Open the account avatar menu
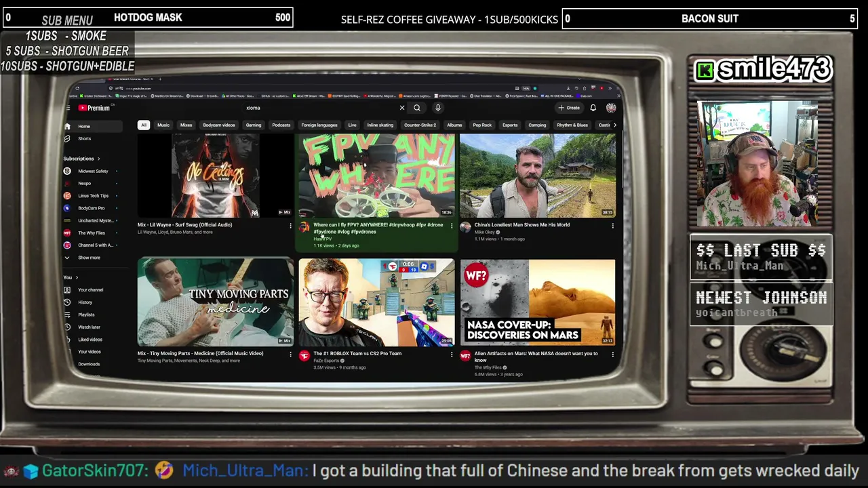 point(611,108)
